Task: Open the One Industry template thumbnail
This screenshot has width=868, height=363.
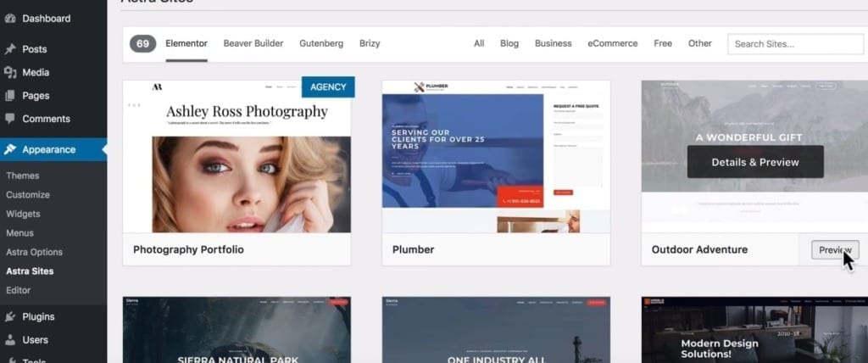Action: tap(496, 330)
